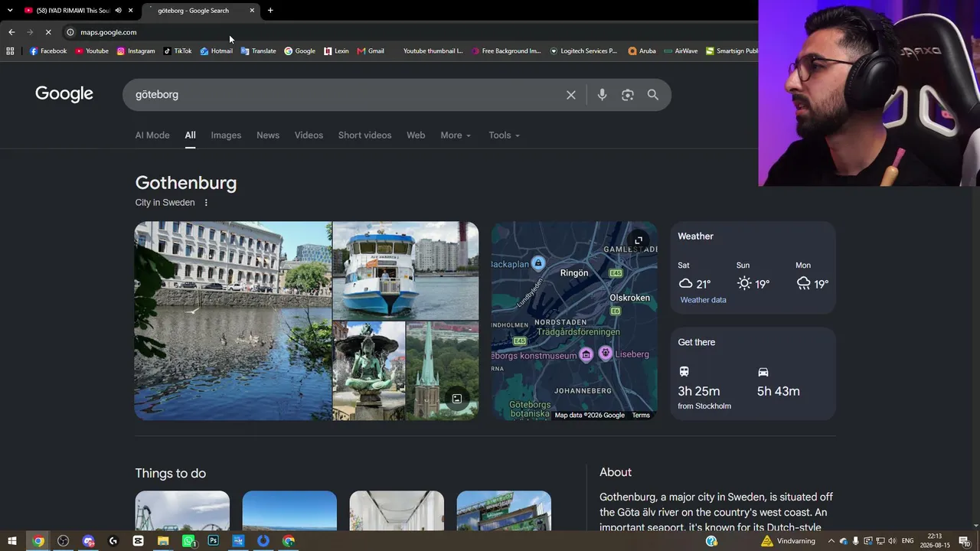Open the volume control in system tray
Image resolution: width=980 pixels, height=551 pixels.
(x=893, y=541)
